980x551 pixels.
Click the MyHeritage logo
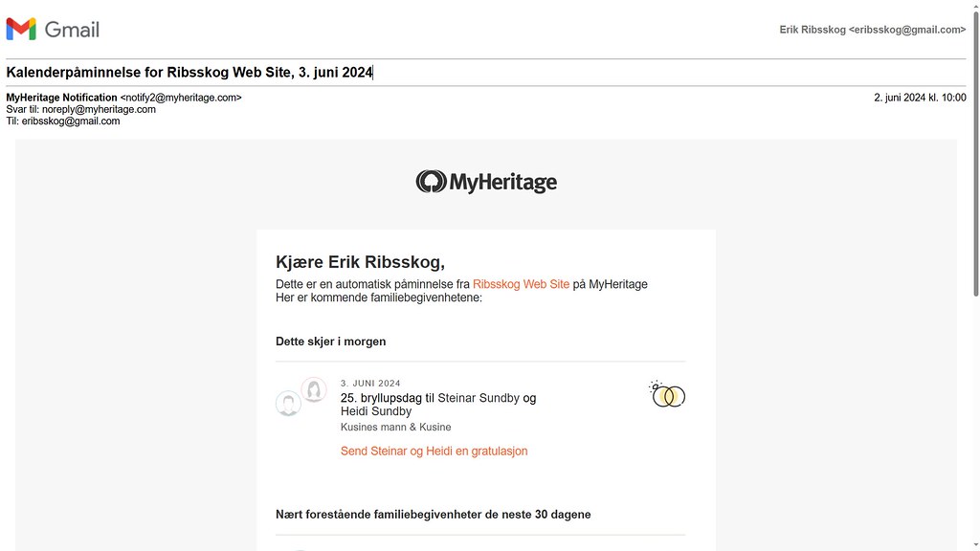(486, 182)
